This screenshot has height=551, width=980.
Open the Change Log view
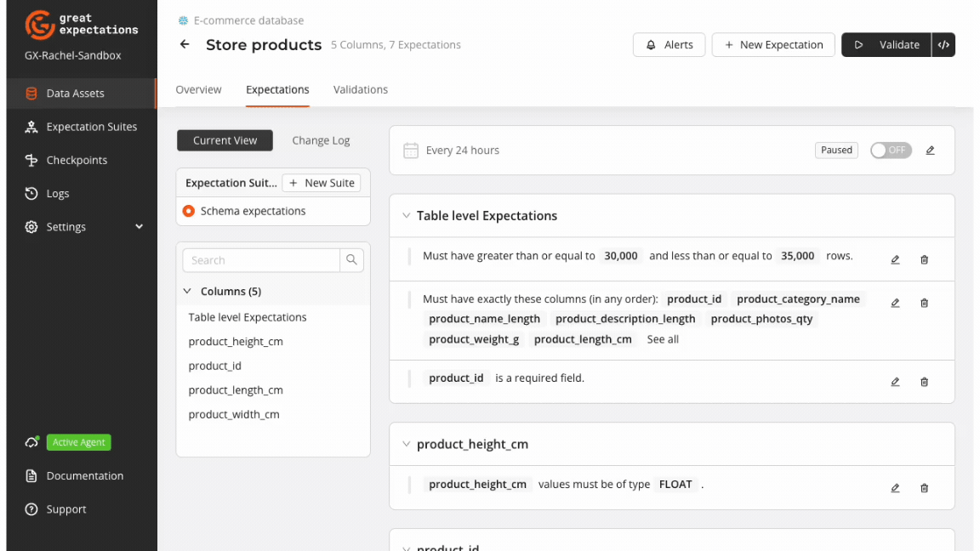point(321,140)
